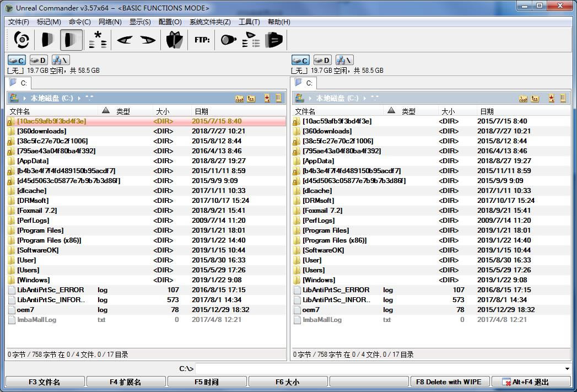
Task: Click the stacked folders icon in the toolbar
Action: (274, 40)
